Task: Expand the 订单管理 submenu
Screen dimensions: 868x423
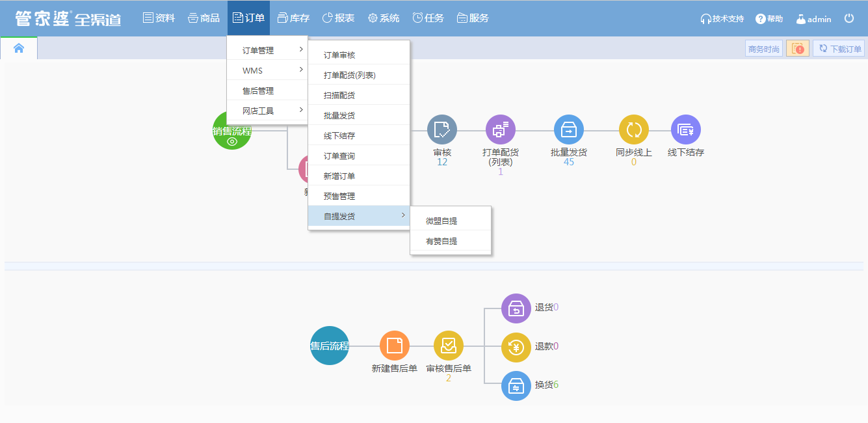Action: (267, 50)
